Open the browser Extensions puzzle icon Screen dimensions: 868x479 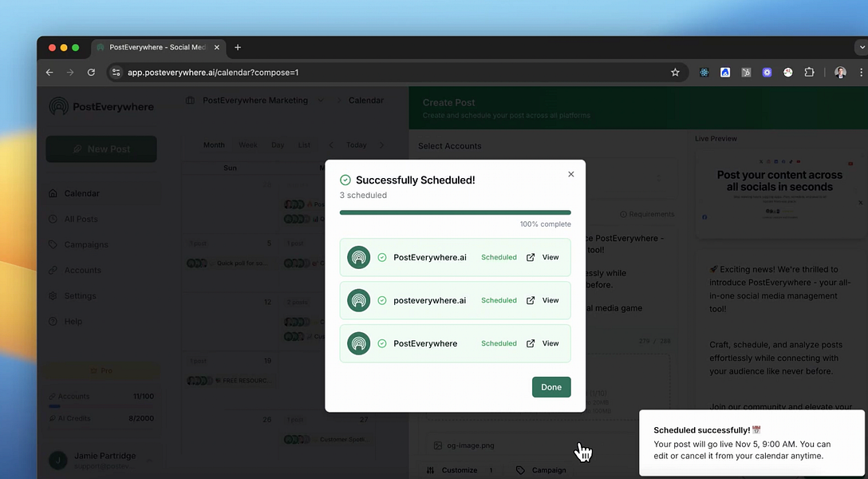[809, 73]
